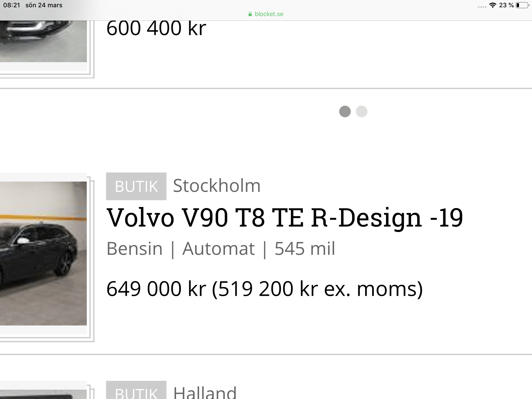Screen dimensions: 532x399
Task: Tap the 08:21 clock in status bar
Action: coord(12,5)
